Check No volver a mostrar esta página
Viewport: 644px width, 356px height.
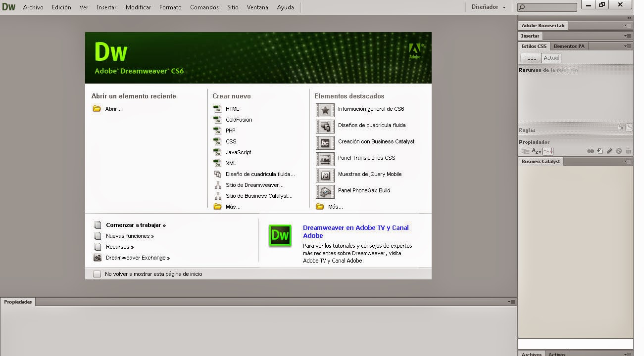[x=97, y=273]
